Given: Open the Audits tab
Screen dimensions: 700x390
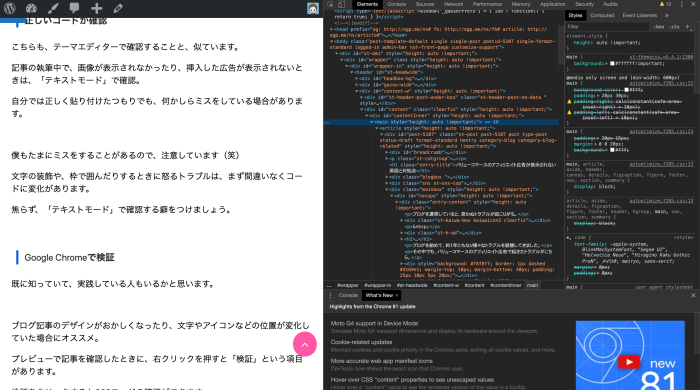Looking at the screenshot, I should [x=610, y=4].
